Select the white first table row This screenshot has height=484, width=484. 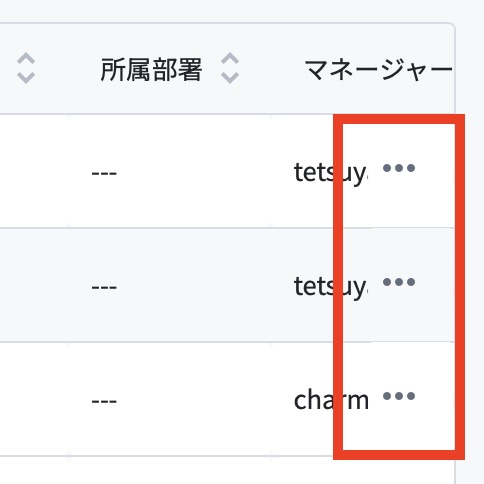(227, 171)
